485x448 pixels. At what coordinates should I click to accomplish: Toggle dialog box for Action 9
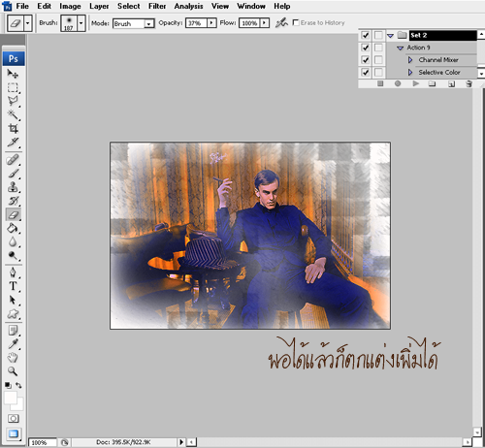378,48
